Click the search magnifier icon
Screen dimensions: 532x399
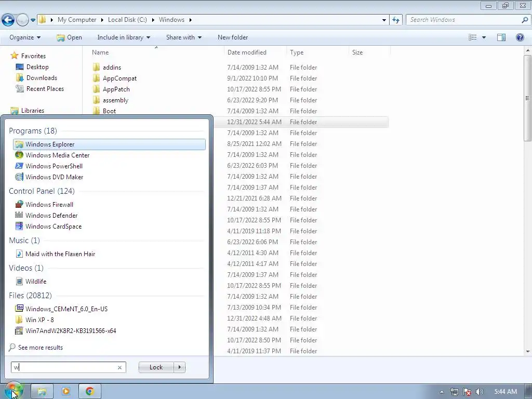(525, 20)
